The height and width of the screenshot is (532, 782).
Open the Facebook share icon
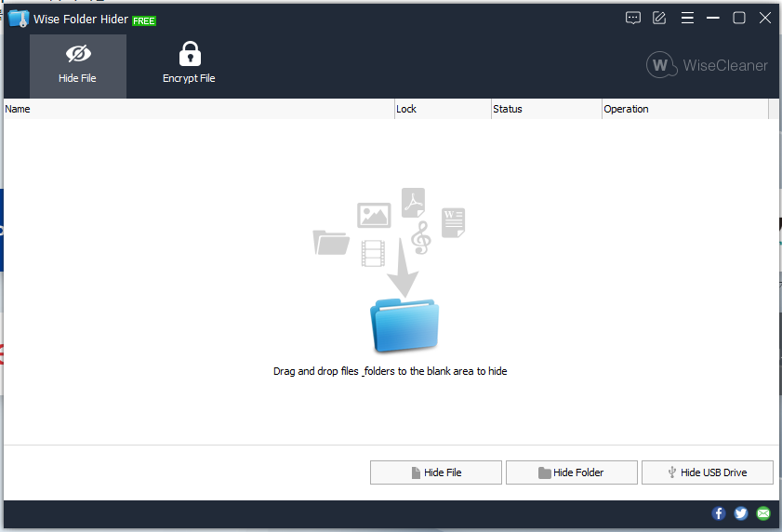coord(718,513)
